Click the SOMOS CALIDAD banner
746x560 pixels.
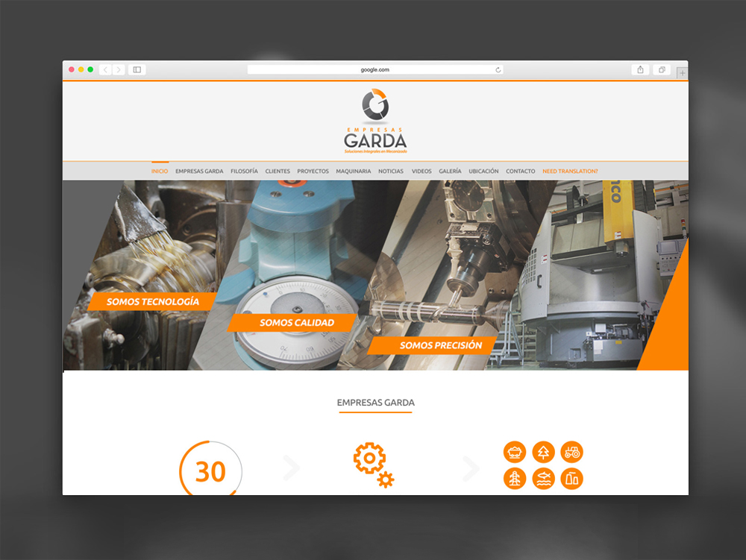[x=292, y=322]
